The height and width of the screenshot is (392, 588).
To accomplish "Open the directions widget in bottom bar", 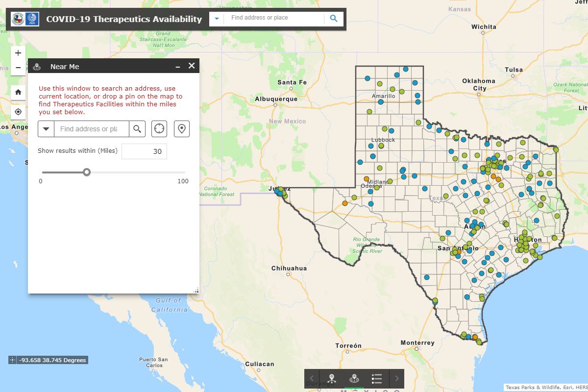I will (x=332, y=378).
